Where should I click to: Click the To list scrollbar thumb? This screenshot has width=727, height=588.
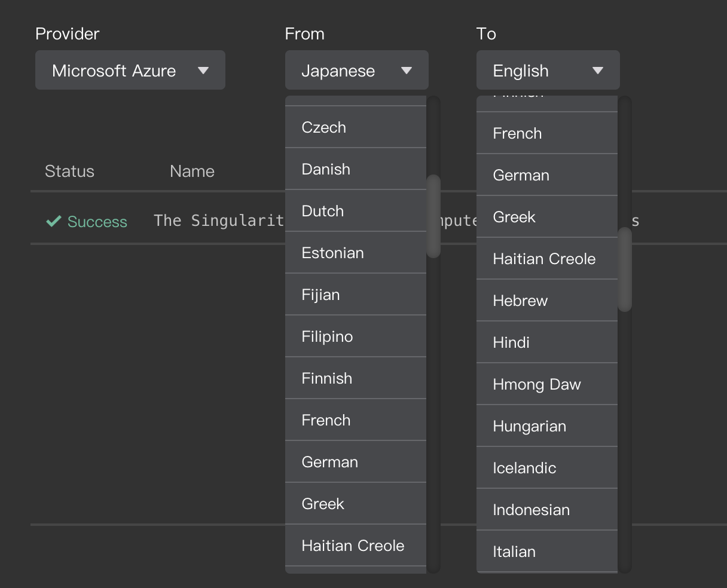[625, 269]
